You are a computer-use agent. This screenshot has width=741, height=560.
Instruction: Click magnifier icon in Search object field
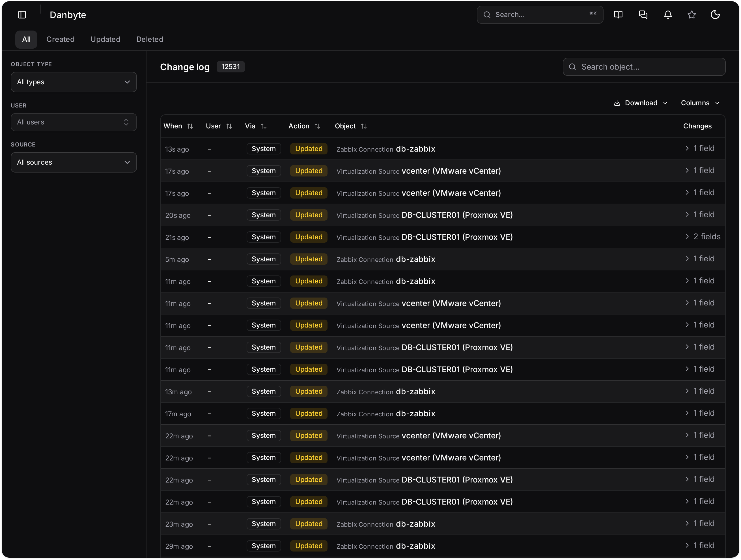tap(572, 67)
